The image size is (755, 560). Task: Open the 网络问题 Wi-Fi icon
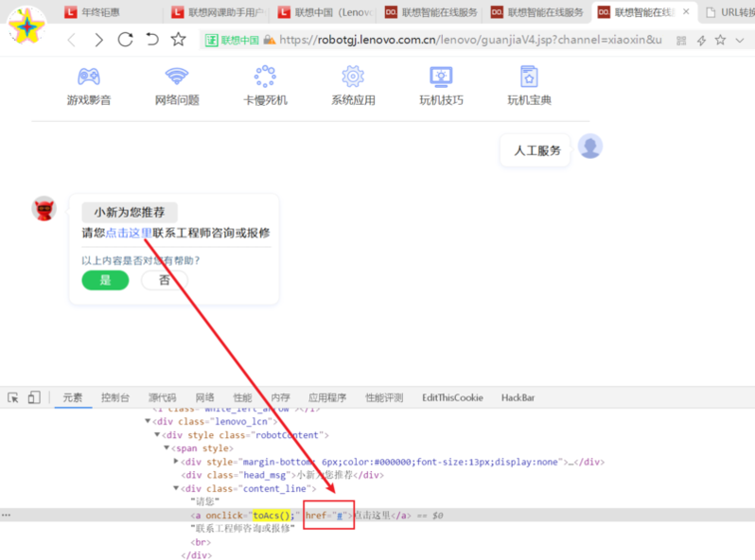coord(177,77)
